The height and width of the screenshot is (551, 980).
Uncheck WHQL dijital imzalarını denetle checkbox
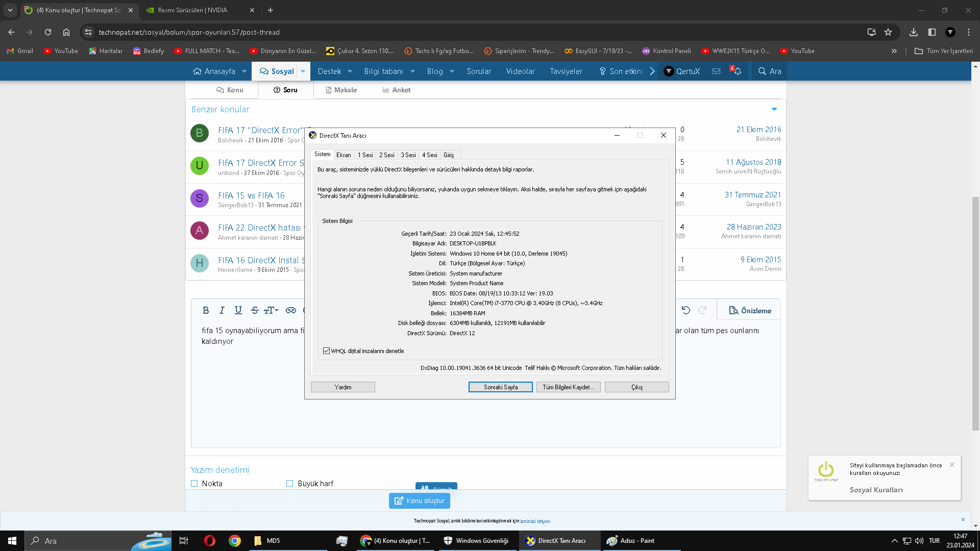click(x=327, y=351)
